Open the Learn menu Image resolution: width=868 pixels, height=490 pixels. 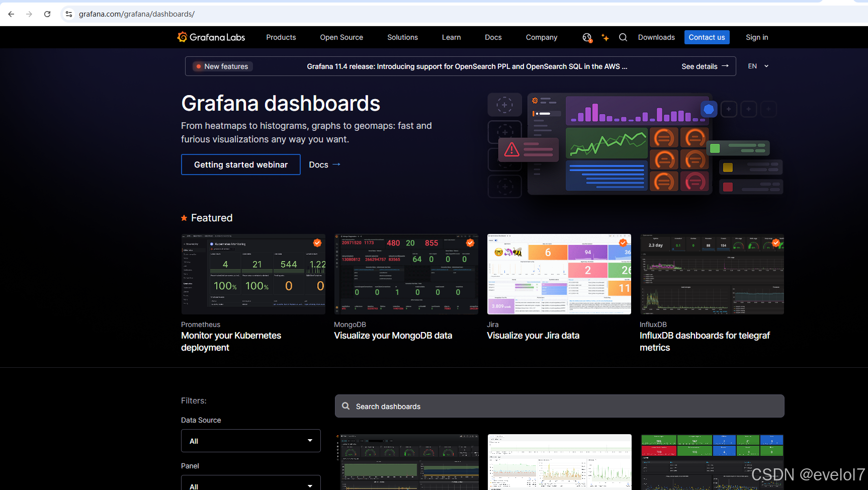pyautogui.click(x=451, y=37)
